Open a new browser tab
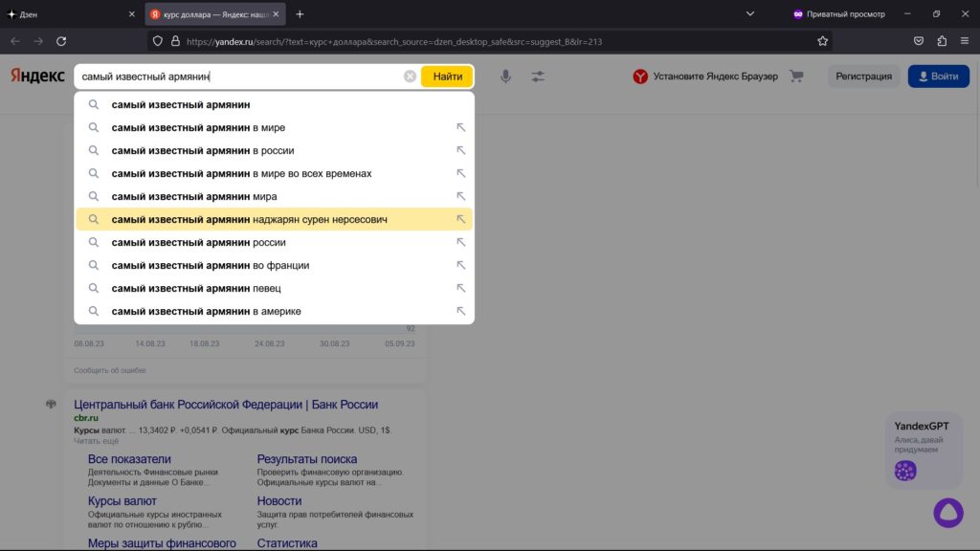Viewport: 980px width, 551px height. (300, 13)
